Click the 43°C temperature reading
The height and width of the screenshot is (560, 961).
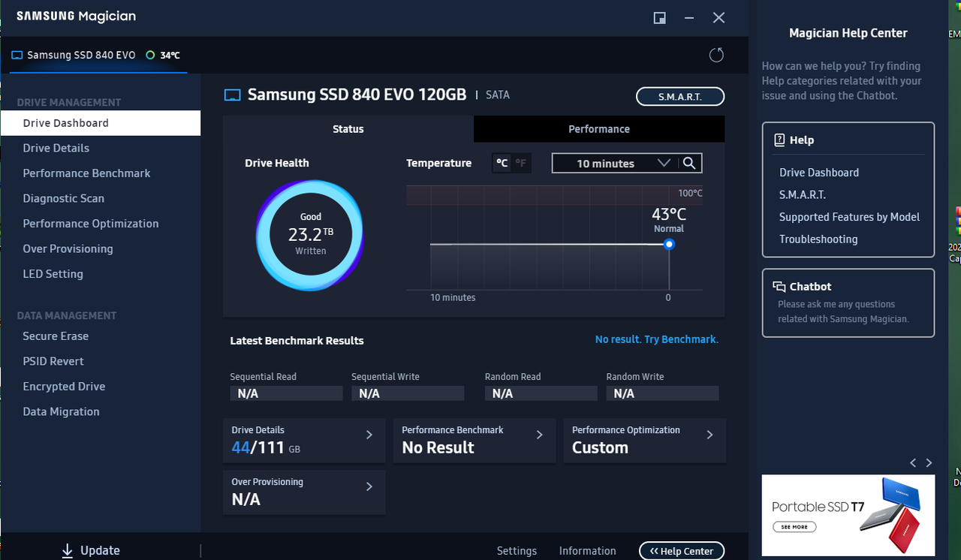tap(669, 215)
